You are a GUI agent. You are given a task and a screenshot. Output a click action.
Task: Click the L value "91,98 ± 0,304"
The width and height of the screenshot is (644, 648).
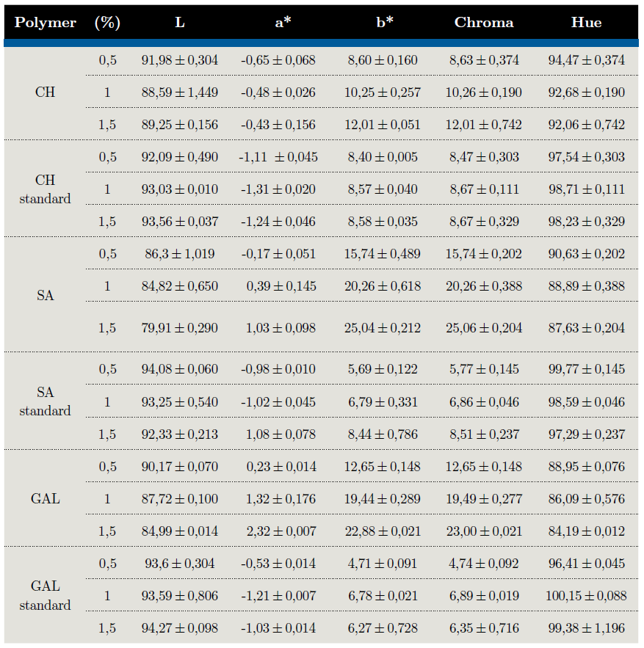(180, 60)
